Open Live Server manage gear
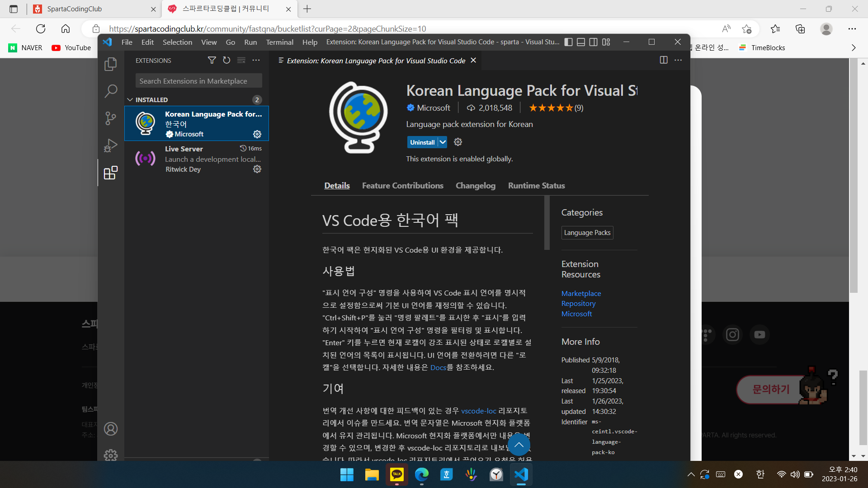This screenshot has height=488, width=868. [x=257, y=169]
